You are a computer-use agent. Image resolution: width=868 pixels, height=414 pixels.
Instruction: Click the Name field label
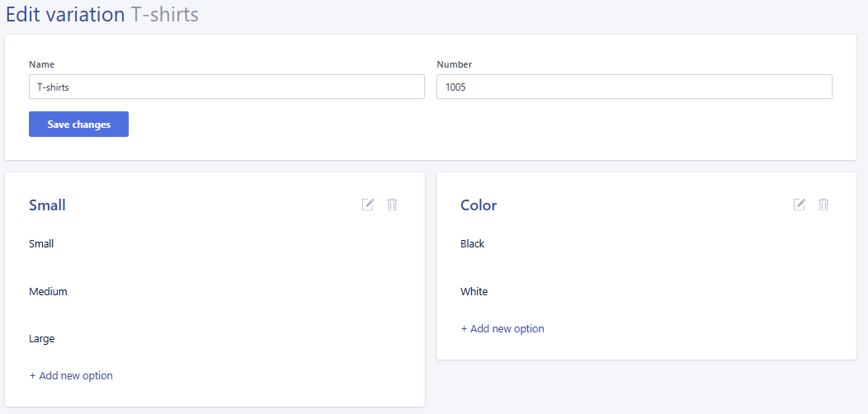(x=41, y=64)
